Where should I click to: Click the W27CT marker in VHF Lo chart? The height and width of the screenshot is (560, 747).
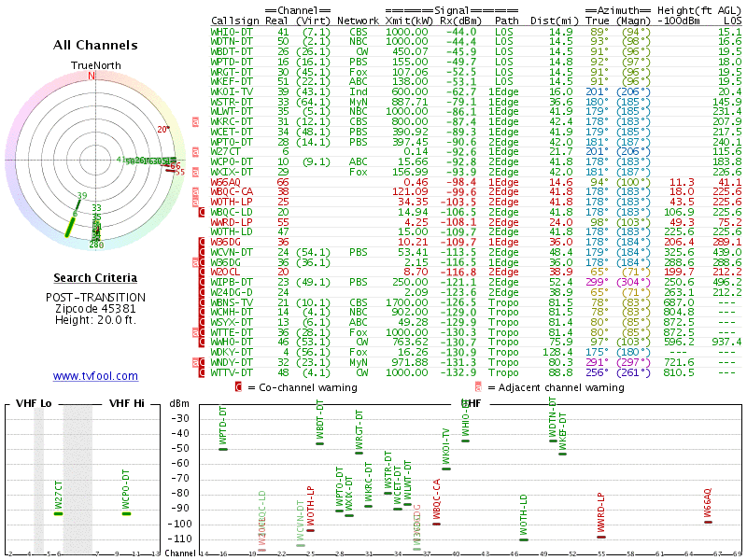pyautogui.click(x=58, y=513)
